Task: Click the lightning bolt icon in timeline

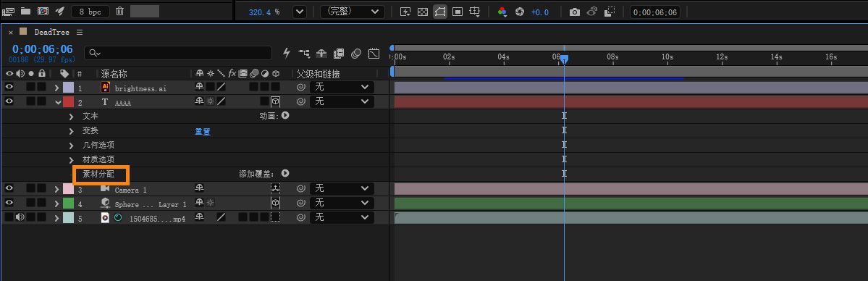Action: (x=287, y=53)
